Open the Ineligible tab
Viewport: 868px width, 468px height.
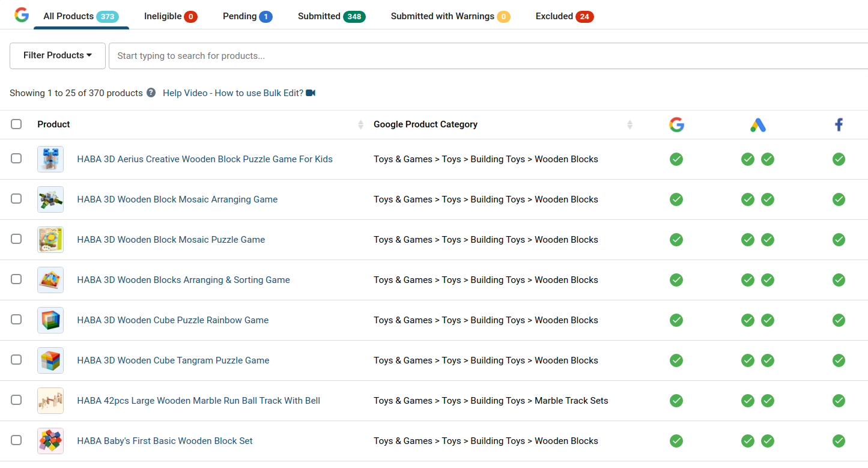171,16
